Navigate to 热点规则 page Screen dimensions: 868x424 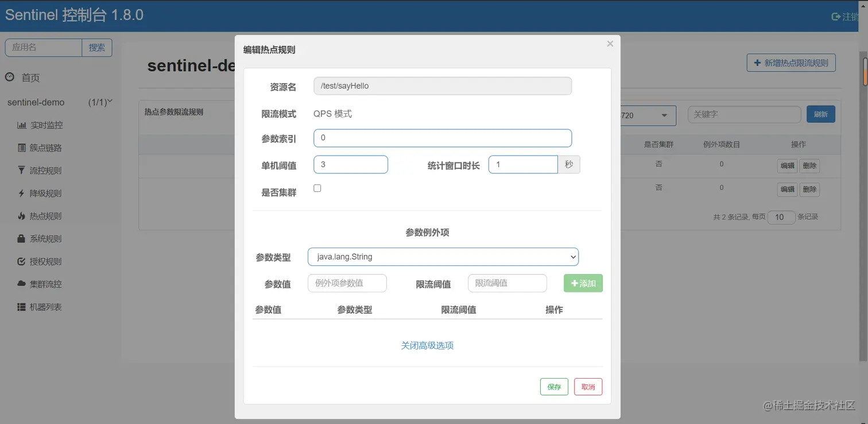(x=45, y=216)
